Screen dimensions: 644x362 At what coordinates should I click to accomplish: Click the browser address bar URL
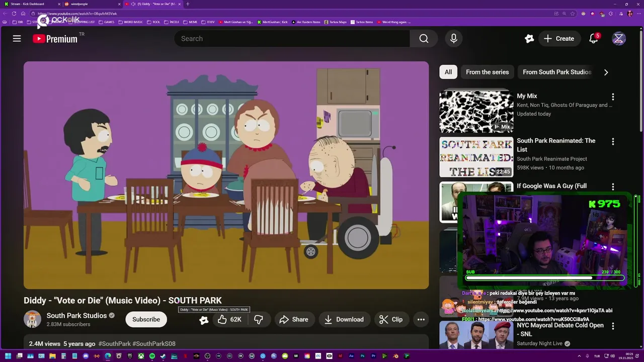(77, 14)
